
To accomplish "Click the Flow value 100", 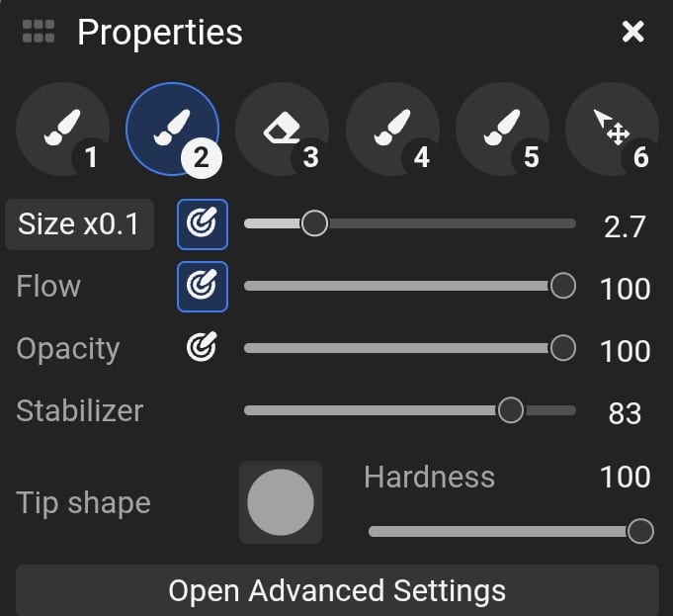I will coord(625,289).
